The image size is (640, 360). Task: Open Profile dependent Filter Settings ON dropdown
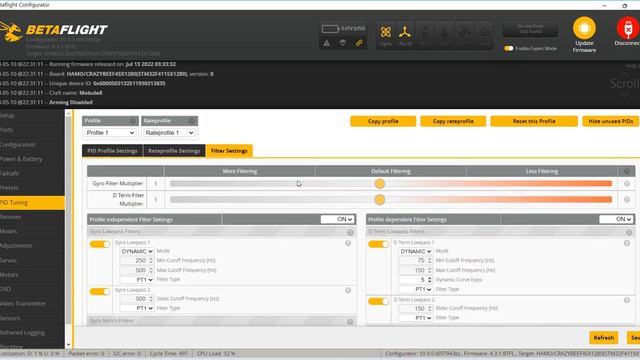tap(616, 219)
